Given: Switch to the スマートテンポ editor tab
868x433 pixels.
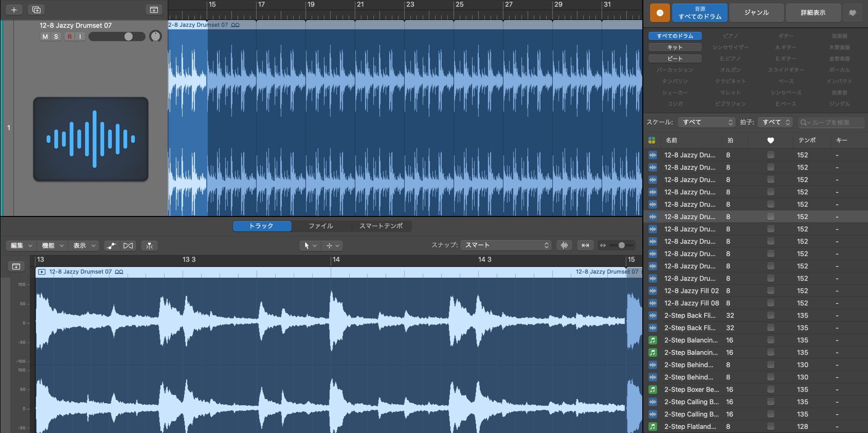Looking at the screenshot, I should click(x=381, y=226).
